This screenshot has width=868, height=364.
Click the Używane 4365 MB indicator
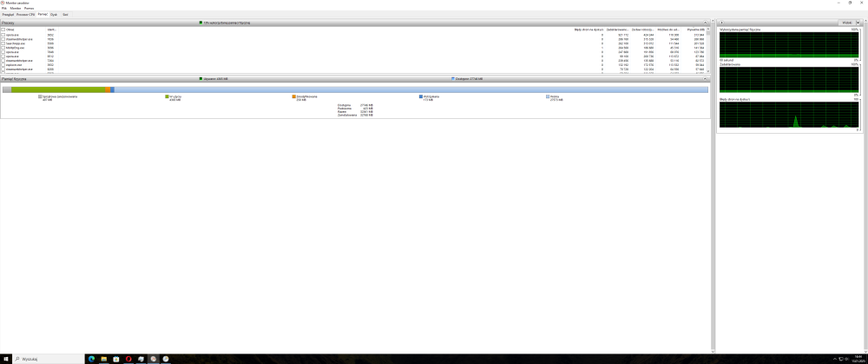click(214, 79)
